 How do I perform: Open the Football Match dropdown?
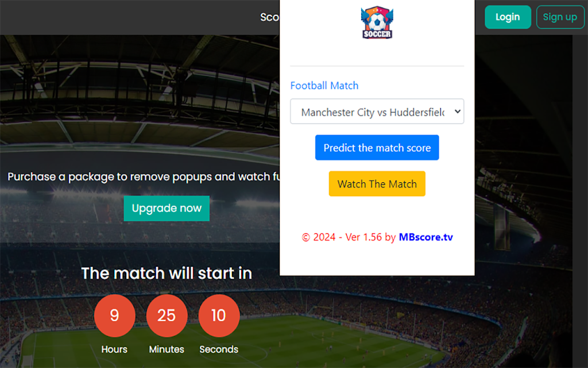tap(377, 111)
